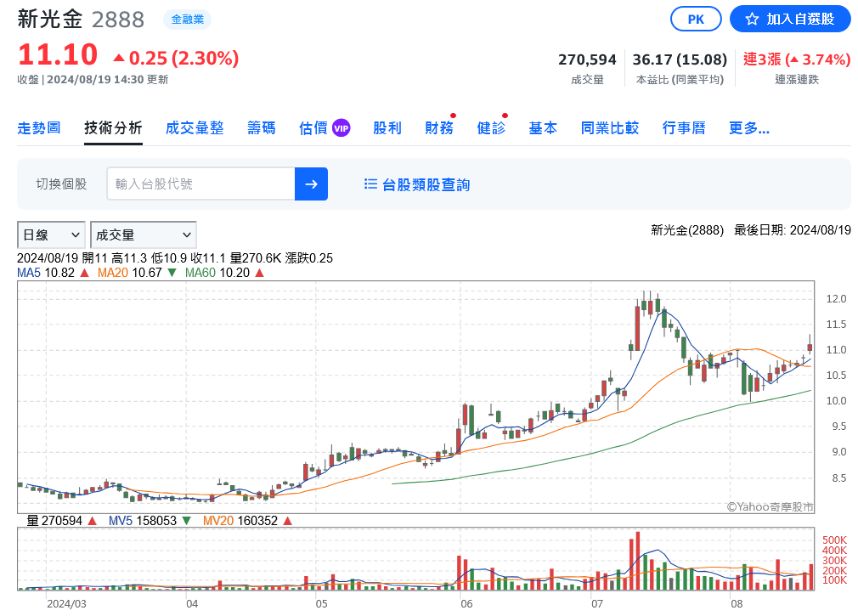Click the stock code 2888
Viewport: 858px width, 616px height.
tap(118, 20)
